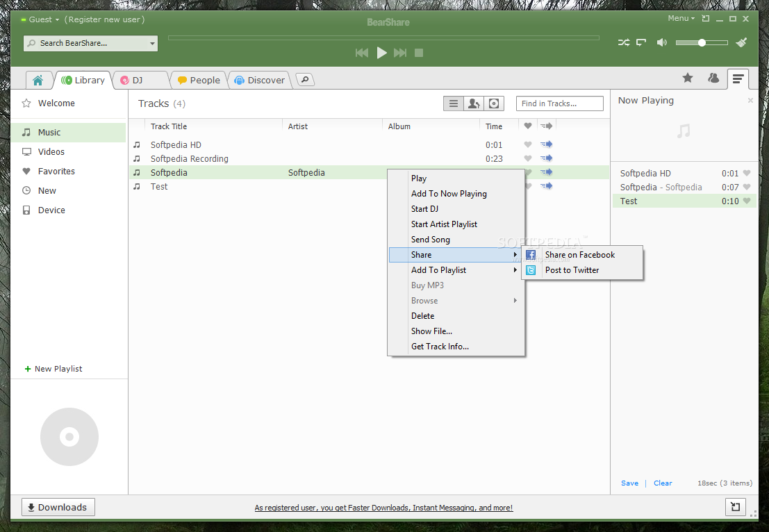Toggle the Now Playing list panel icon
This screenshot has height=532, width=769.
pos(738,78)
